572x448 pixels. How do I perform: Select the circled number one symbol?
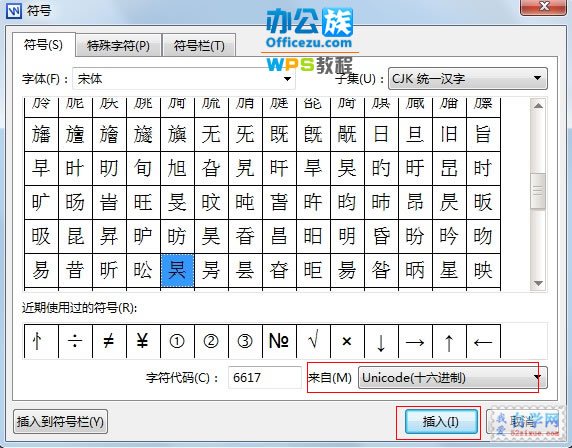177,341
